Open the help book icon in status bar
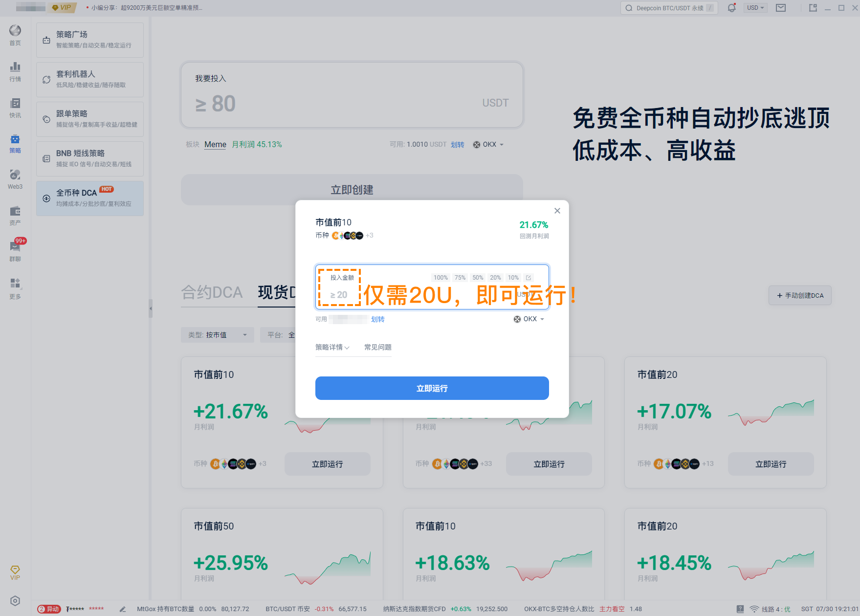This screenshot has height=616, width=860. [740, 609]
